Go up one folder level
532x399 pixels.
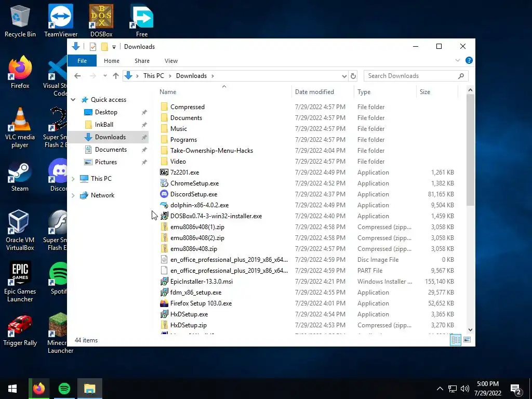116,76
